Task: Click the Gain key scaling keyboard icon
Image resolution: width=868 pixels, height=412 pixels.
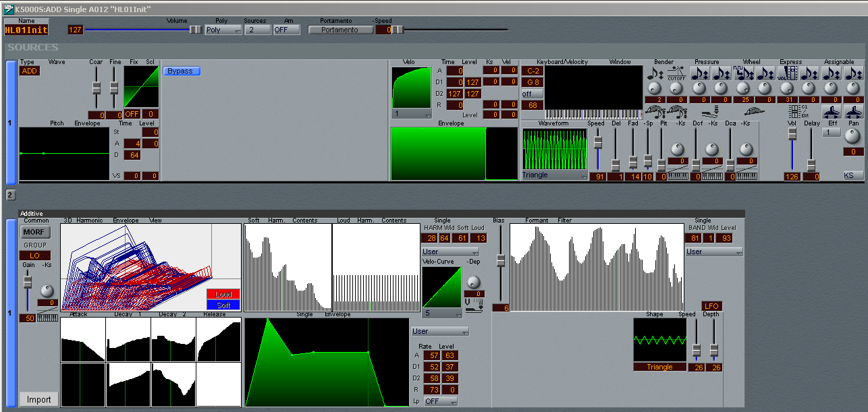Action: click(47, 317)
